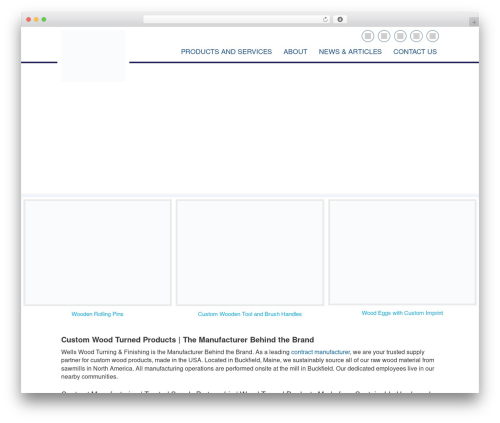Click the browser address bar
This screenshot has width=500, height=423.
point(237,19)
